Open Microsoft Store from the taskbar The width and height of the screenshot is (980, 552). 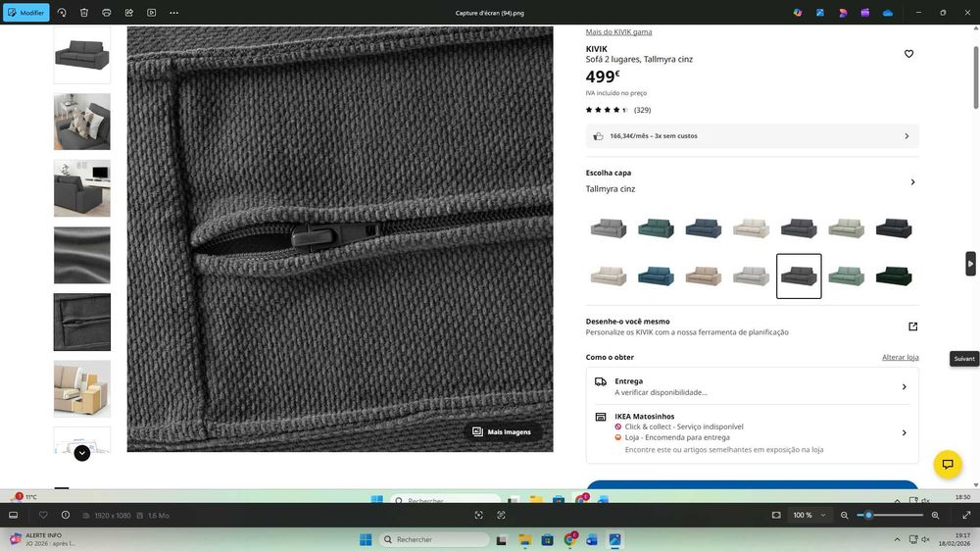(x=548, y=539)
